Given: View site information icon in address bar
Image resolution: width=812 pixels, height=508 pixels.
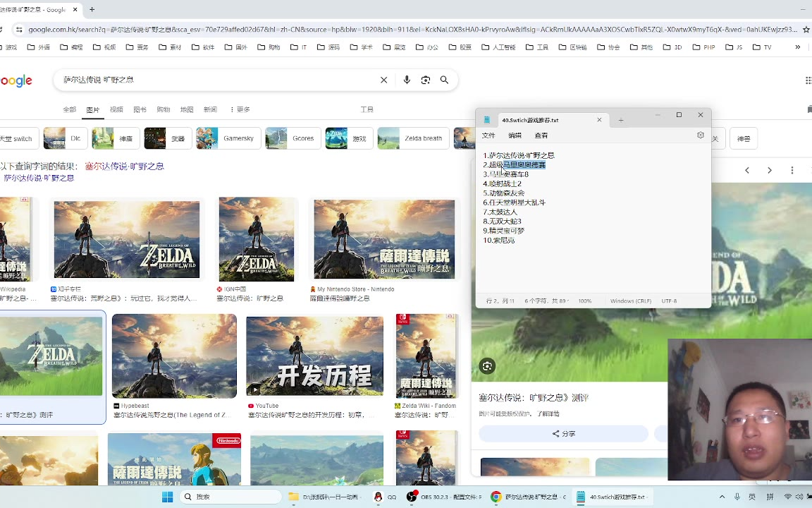Looking at the screenshot, I should 18,30.
